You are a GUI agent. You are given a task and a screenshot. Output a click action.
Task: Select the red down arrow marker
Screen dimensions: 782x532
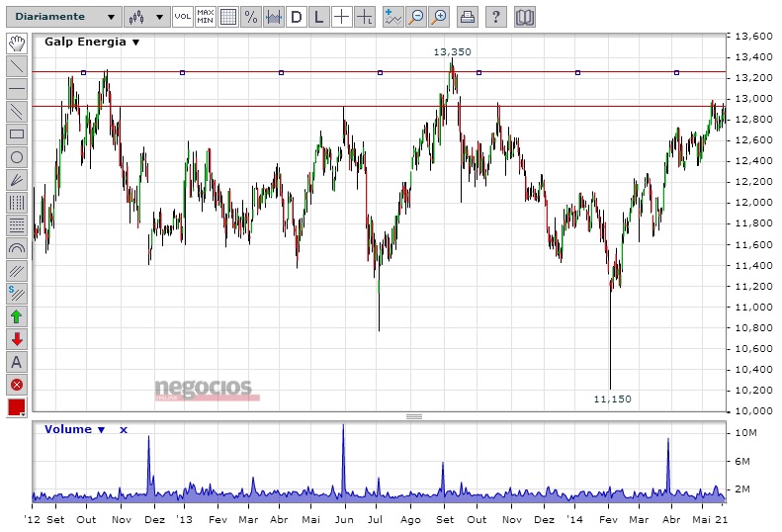[17, 339]
